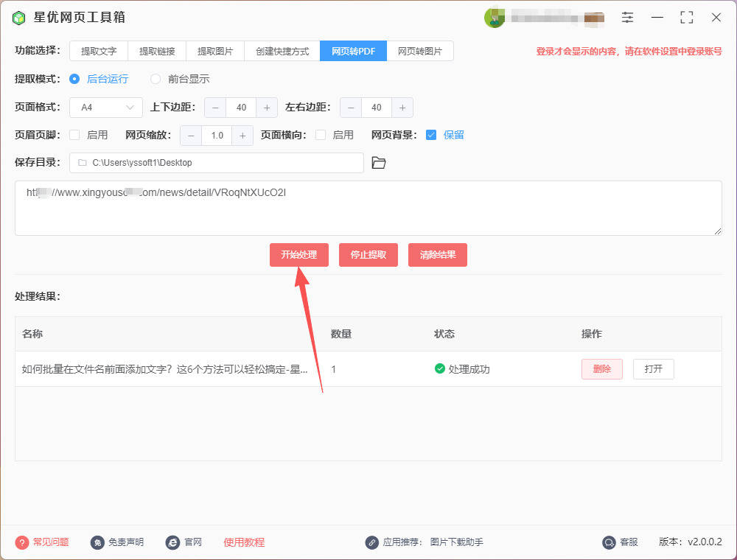Switch to 提取文字 tab
Screen dimensions: 737x560
pyautogui.click(x=99, y=51)
